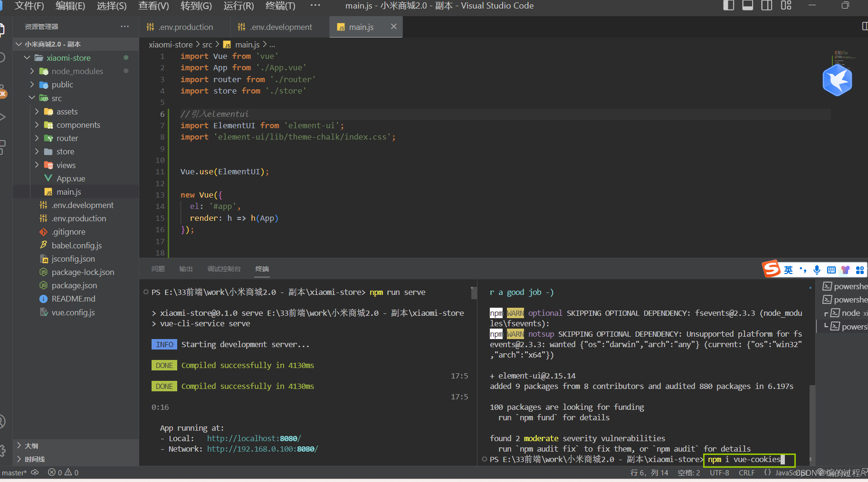Collapse the 小米商城2.0 - 副本 workspace section
Viewport: 868px width, 482px height.
click(76, 44)
